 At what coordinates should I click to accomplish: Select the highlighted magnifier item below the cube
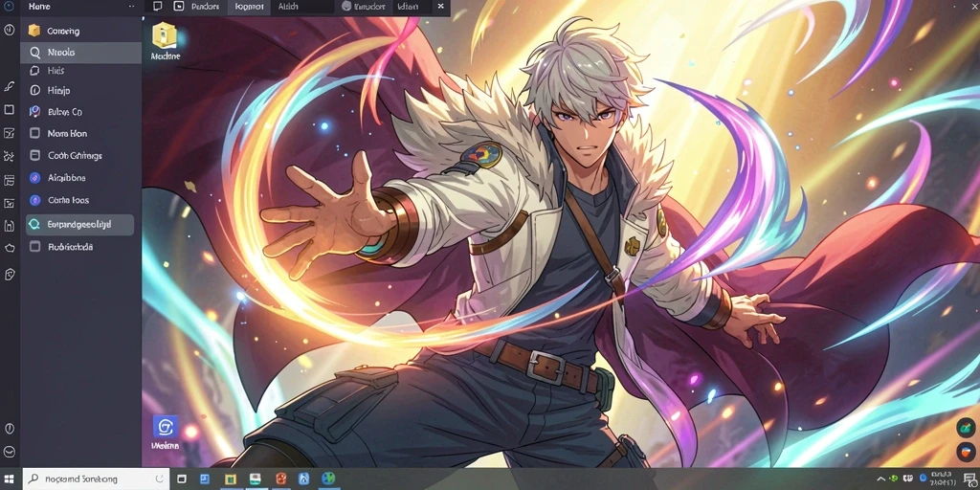point(80,53)
